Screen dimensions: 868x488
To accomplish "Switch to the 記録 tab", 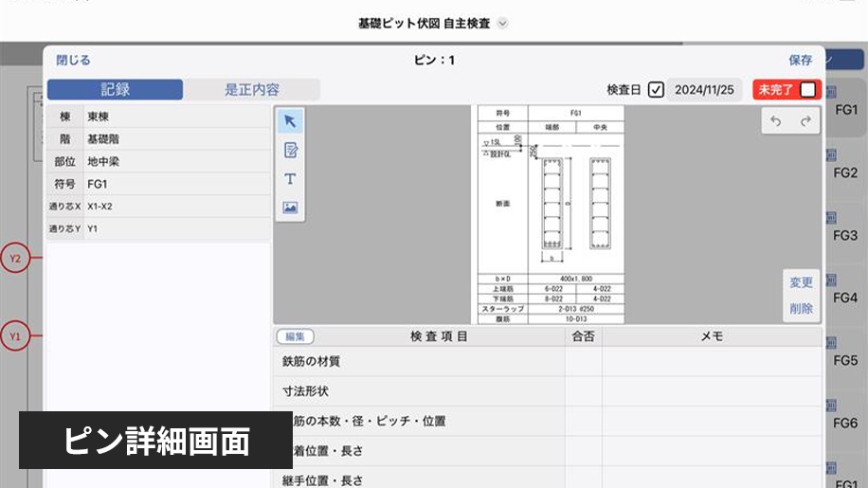I will (115, 90).
